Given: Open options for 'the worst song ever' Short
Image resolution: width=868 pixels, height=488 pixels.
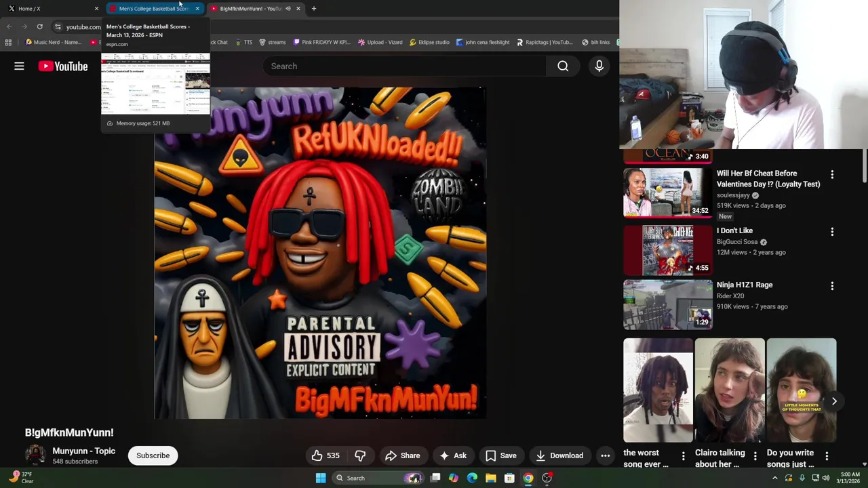Looking at the screenshot, I should click(683, 456).
